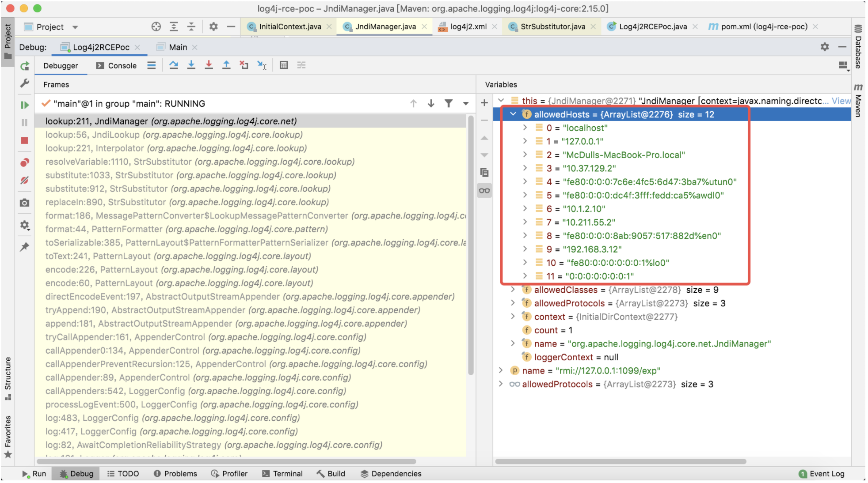Viewport: 868px width, 483px height.
Task: Click Run to Cursor icon
Action: pyautogui.click(x=262, y=65)
